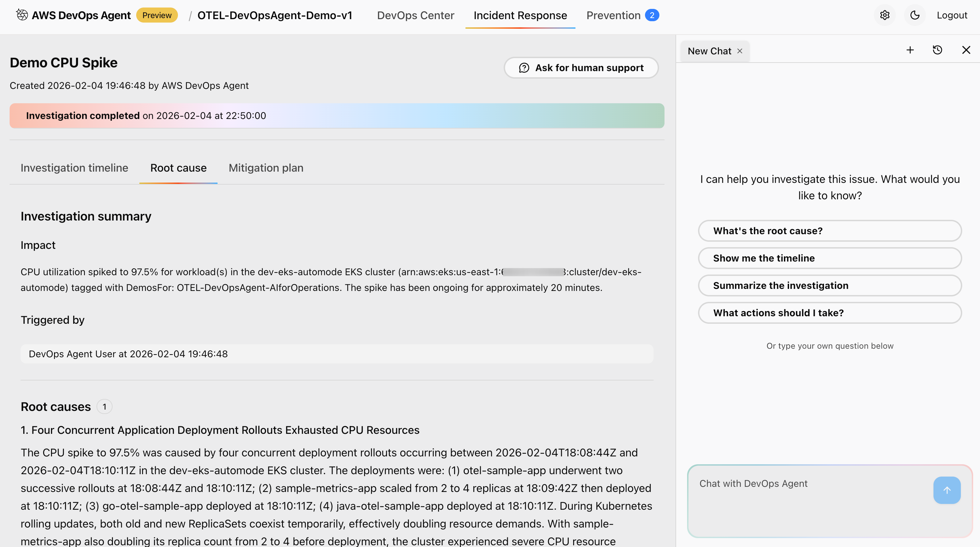This screenshot has width=980, height=547.
Task: Toggle dark mode moon icon
Action: coord(915,15)
